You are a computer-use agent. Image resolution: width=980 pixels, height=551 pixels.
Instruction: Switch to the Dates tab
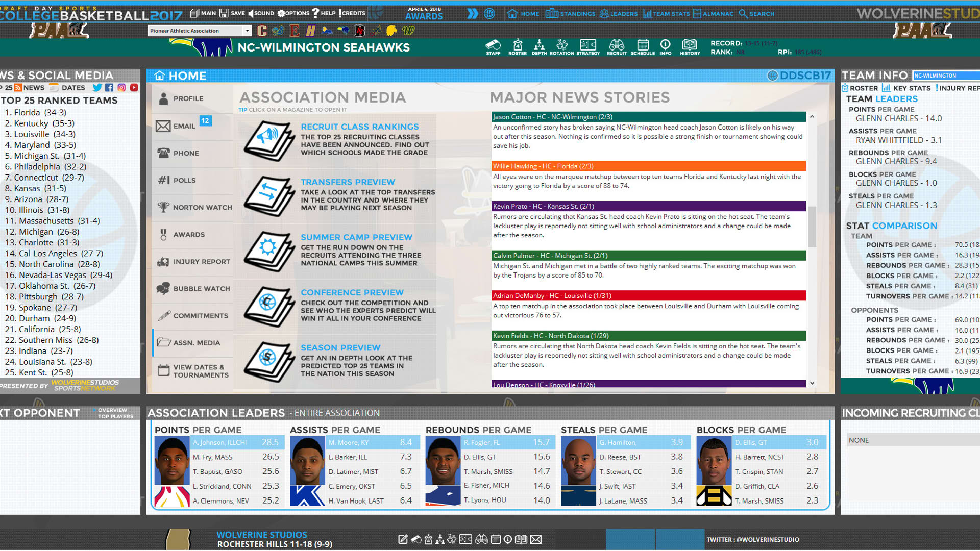[67, 88]
